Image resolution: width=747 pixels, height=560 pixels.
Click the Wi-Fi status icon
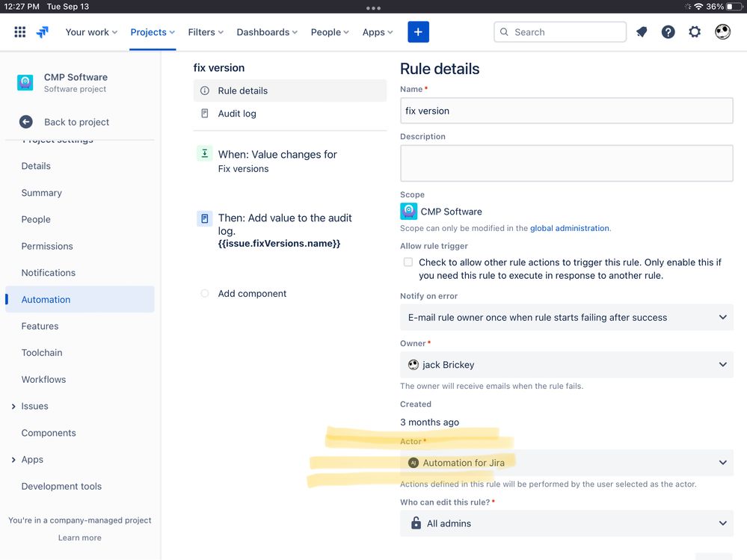point(698,7)
